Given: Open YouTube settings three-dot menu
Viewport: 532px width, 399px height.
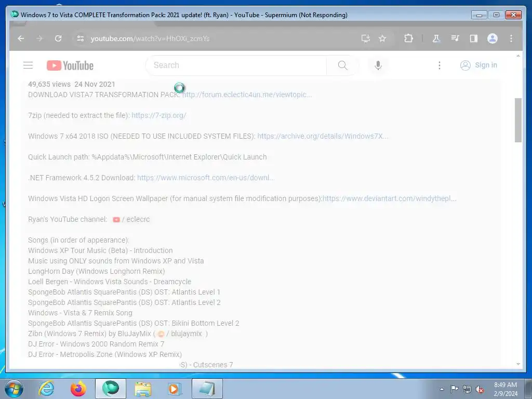Looking at the screenshot, I should coord(440,65).
